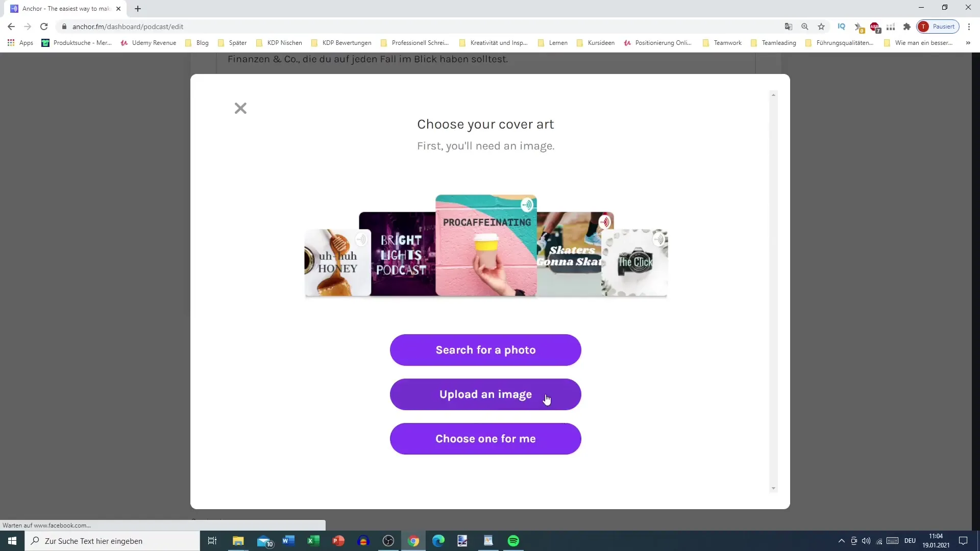The image size is (980, 551).
Task: Open the Extensions puzzle piece menu
Action: point(907,27)
